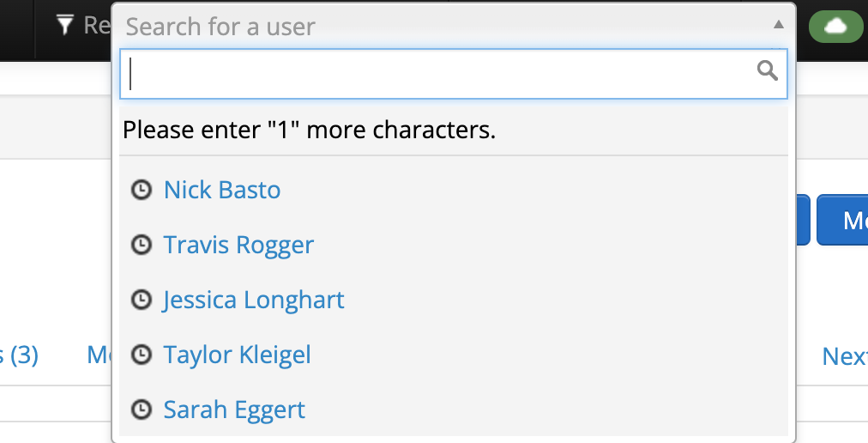Choose Sarah Eggert from the list
868x443 pixels.
pos(234,410)
